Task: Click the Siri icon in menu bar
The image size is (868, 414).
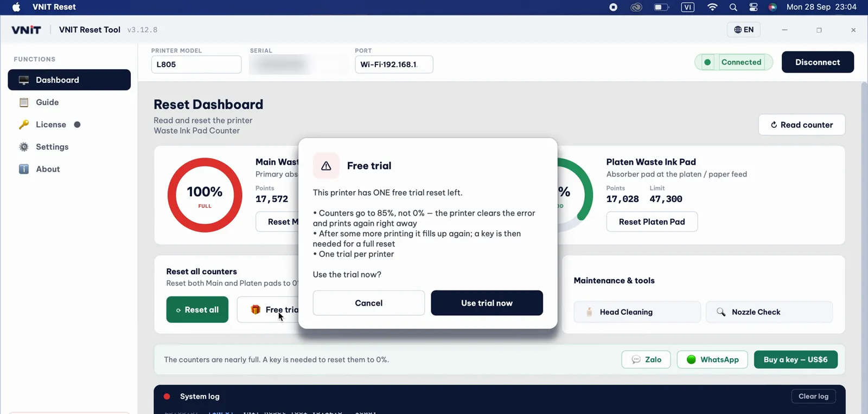Action: pyautogui.click(x=773, y=7)
